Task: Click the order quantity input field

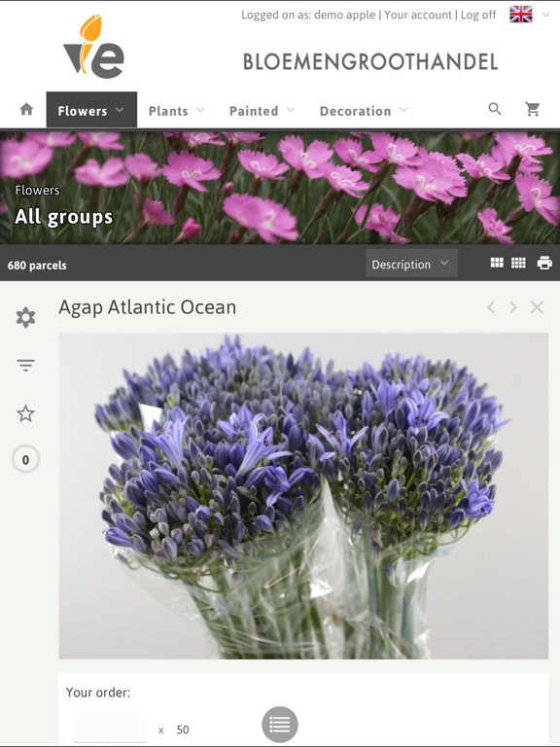Action: click(110, 729)
